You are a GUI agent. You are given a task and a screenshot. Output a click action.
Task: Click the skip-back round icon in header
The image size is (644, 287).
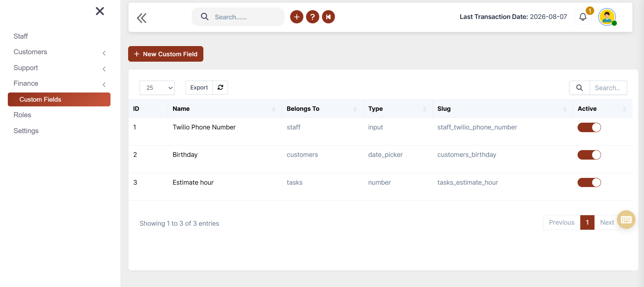tap(328, 17)
